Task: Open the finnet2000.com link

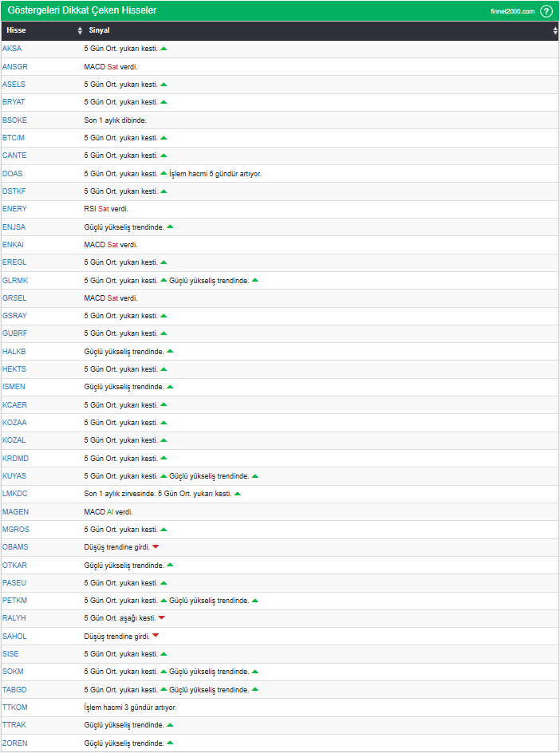Action: 512,11
